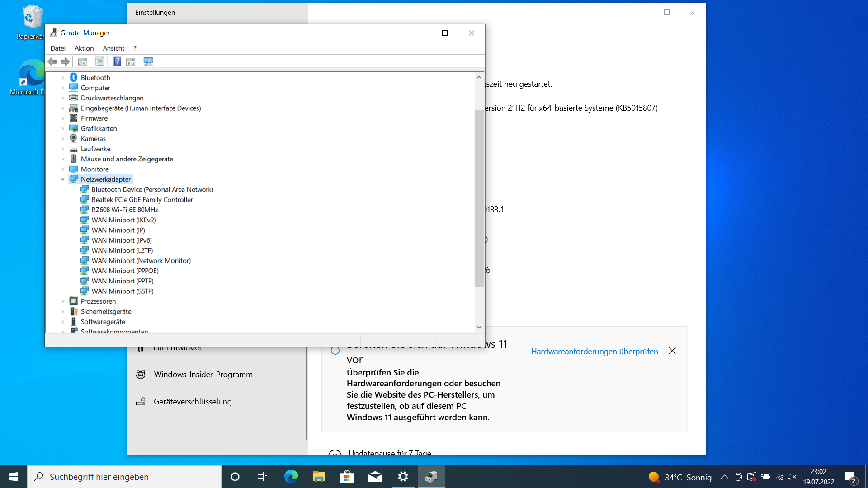The width and height of the screenshot is (868, 488).
Task: Click the Help icon in the Device Manager toolbar
Action: pos(117,61)
